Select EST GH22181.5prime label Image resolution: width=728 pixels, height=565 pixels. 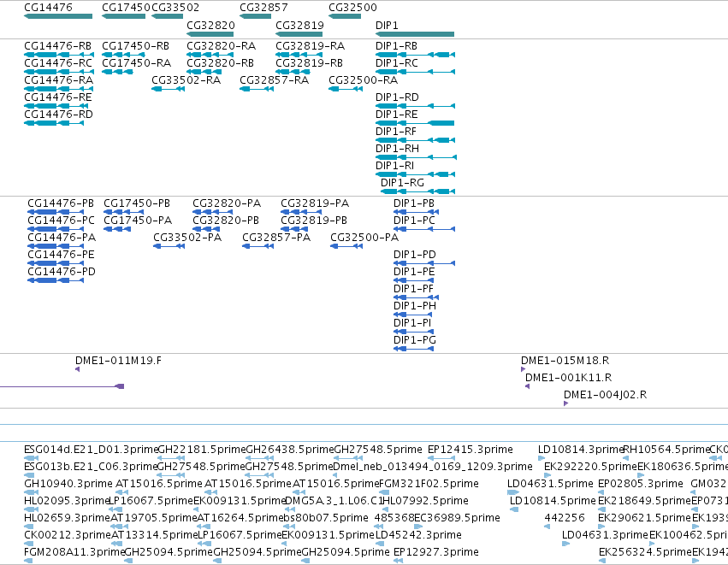click(x=202, y=450)
